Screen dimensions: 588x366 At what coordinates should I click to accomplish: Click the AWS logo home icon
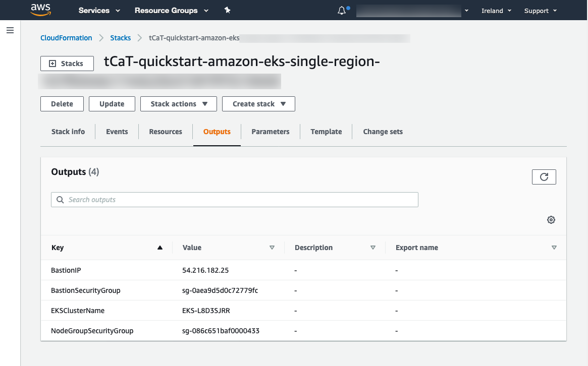(x=40, y=10)
